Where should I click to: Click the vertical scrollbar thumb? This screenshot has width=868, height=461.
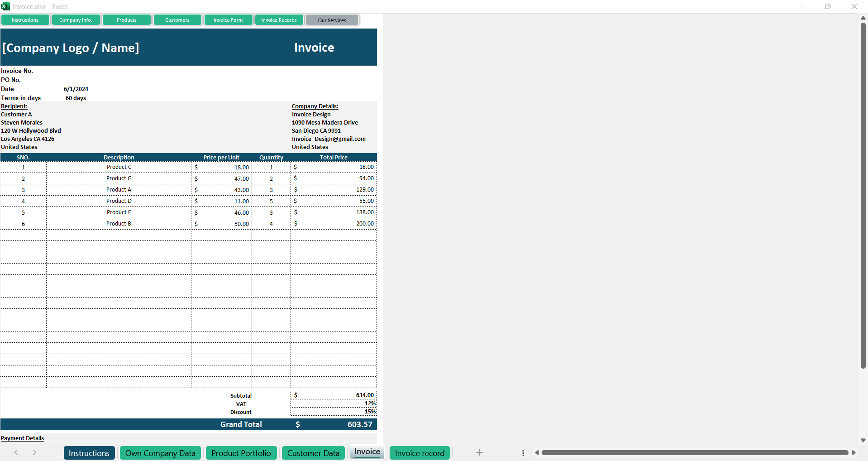(863, 195)
